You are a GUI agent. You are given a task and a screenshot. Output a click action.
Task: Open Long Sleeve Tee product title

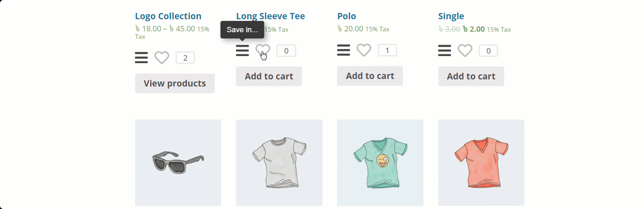tap(270, 16)
